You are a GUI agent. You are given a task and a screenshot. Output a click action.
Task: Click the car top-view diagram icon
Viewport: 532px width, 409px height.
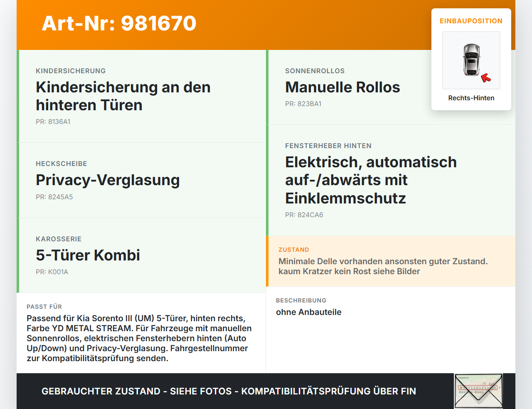click(471, 60)
